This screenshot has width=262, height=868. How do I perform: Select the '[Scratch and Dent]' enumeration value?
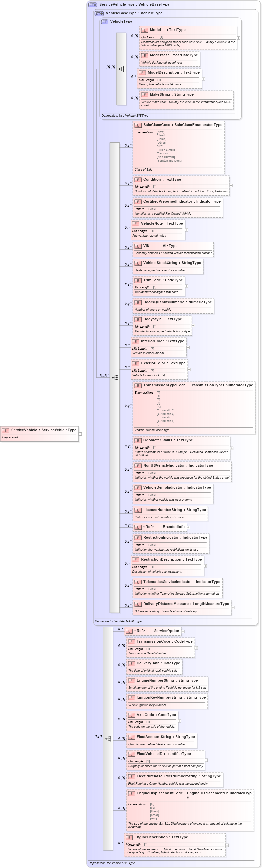(169, 161)
